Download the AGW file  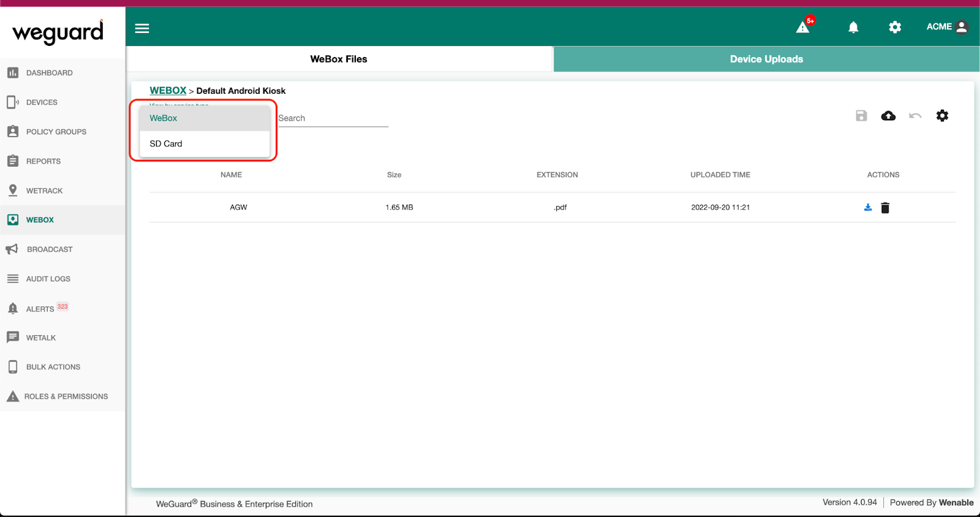[x=868, y=208]
